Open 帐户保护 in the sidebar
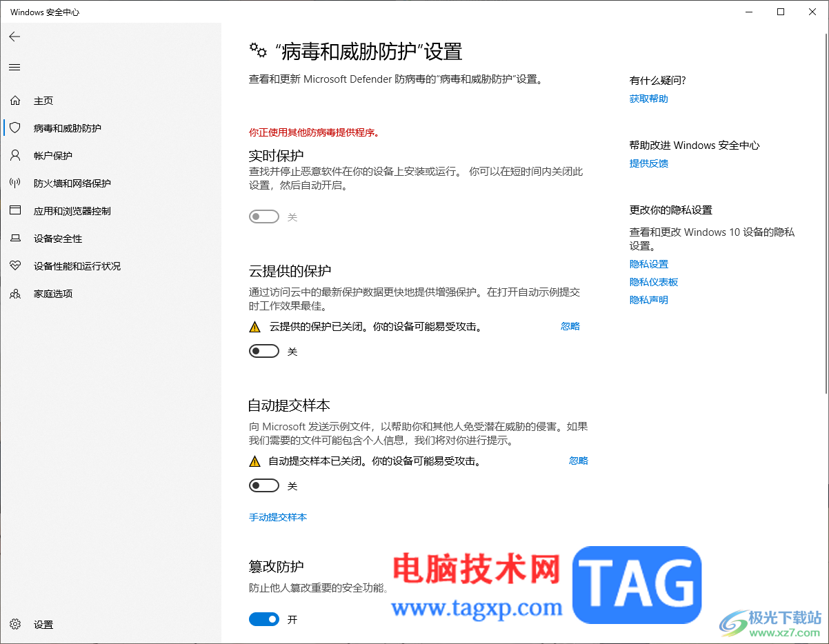Viewport: 829px width, 644px height. coord(53,156)
